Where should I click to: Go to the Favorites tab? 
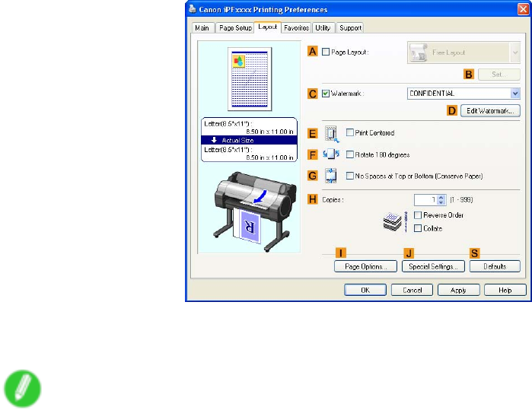click(296, 28)
